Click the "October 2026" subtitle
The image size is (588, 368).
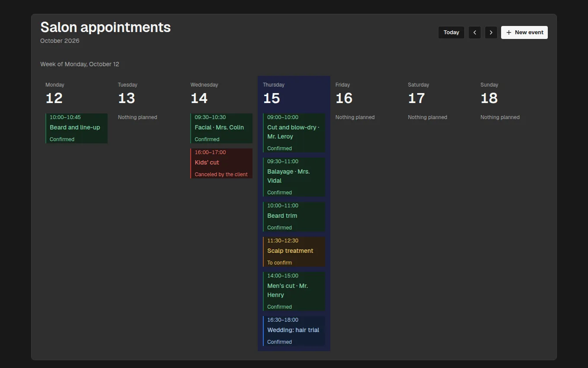(x=60, y=41)
